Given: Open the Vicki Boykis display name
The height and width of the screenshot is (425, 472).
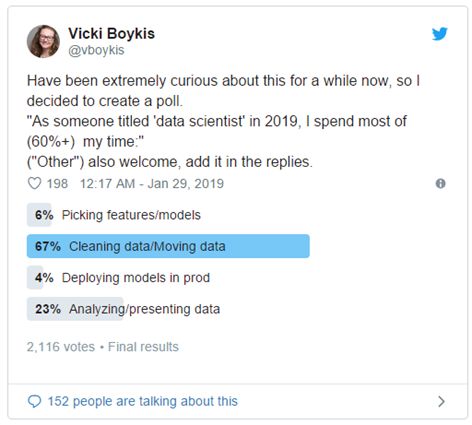Looking at the screenshot, I should pyautogui.click(x=112, y=34).
